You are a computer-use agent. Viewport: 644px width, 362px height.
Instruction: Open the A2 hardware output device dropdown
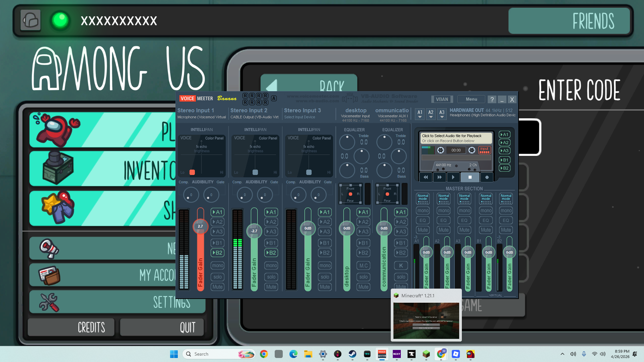pyautogui.click(x=431, y=114)
